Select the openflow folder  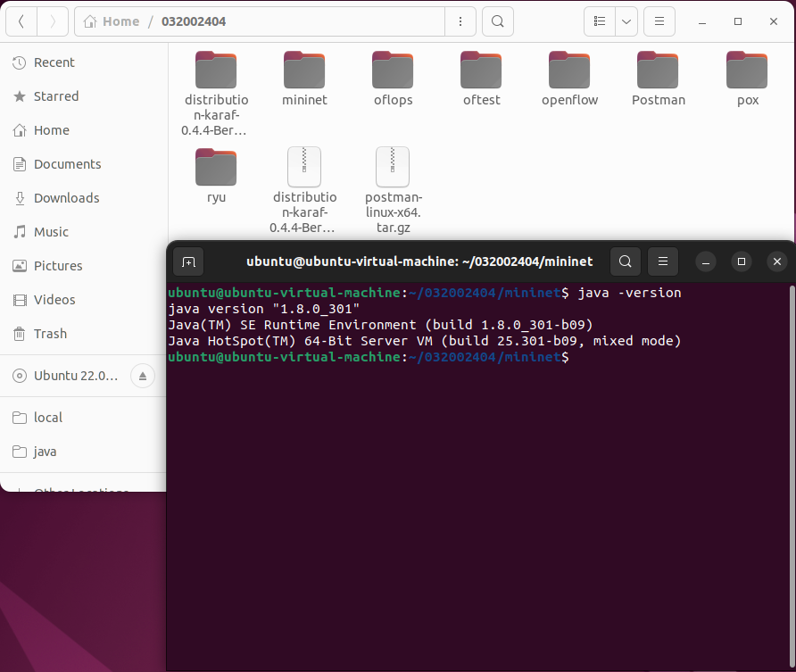tap(569, 79)
